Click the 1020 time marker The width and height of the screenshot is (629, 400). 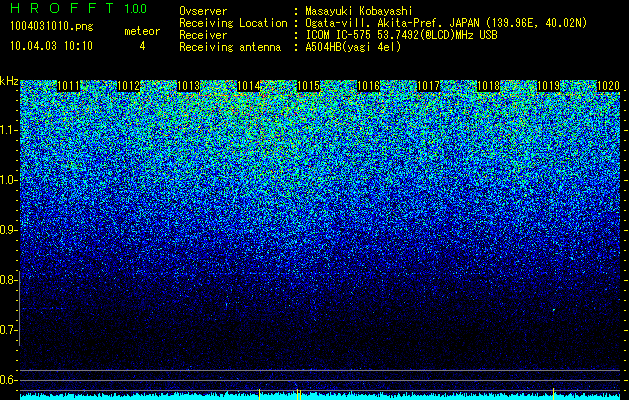pyautogui.click(x=609, y=86)
